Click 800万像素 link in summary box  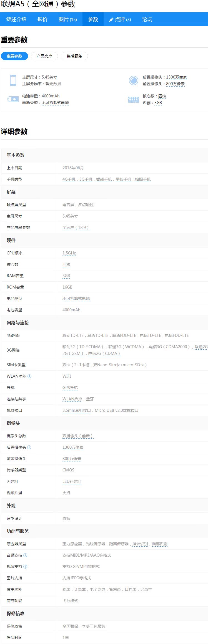coord(175,84)
